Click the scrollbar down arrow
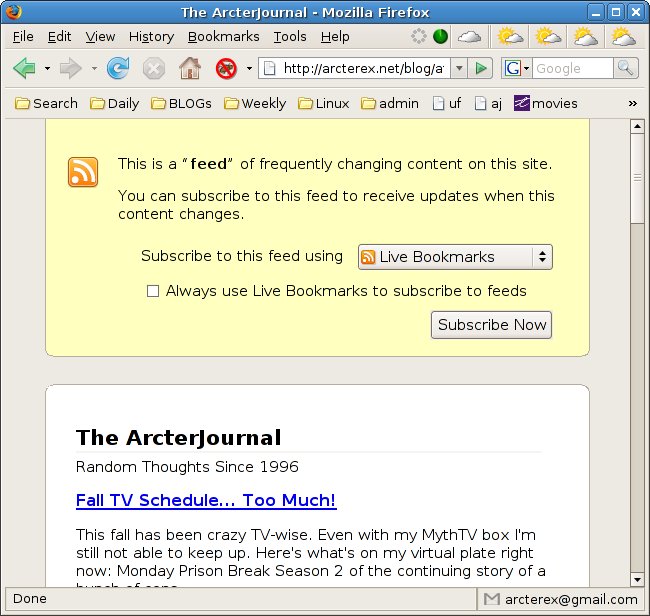The width and height of the screenshot is (650, 616). pyautogui.click(x=637, y=579)
